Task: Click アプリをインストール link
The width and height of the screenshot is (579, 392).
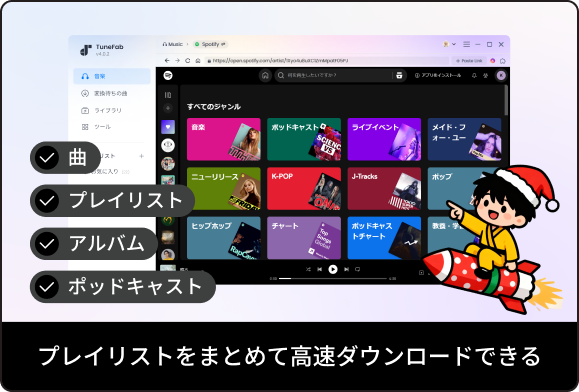Action: [x=438, y=75]
